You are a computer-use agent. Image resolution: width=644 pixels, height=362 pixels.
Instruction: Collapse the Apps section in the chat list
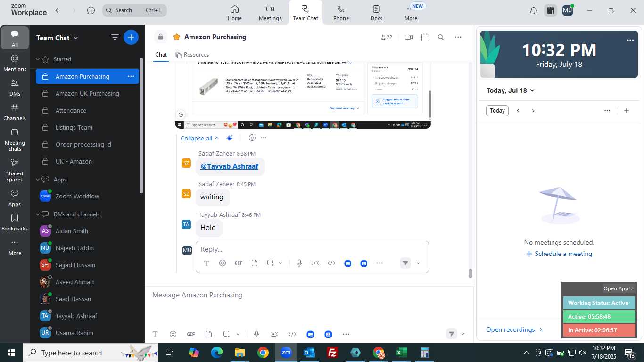[x=38, y=180]
